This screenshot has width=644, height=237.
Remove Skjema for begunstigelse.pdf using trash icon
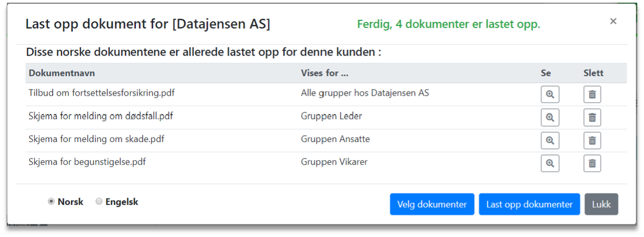(592, 163)
